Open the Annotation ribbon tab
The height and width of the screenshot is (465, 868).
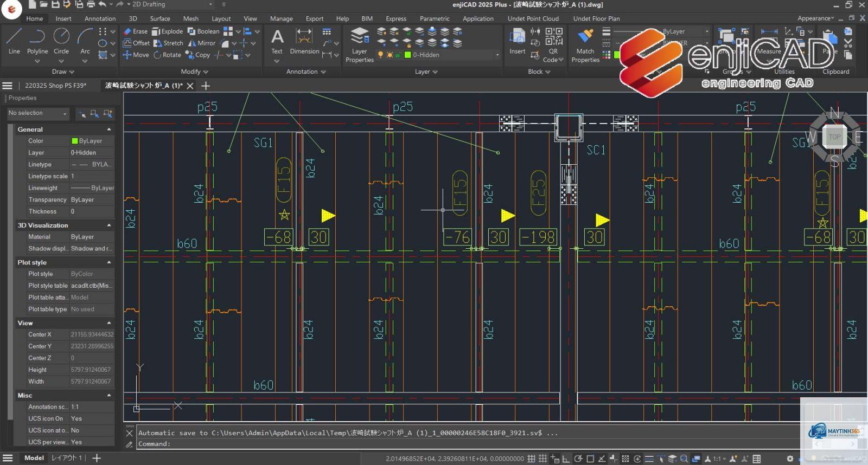tap(100, 18)
